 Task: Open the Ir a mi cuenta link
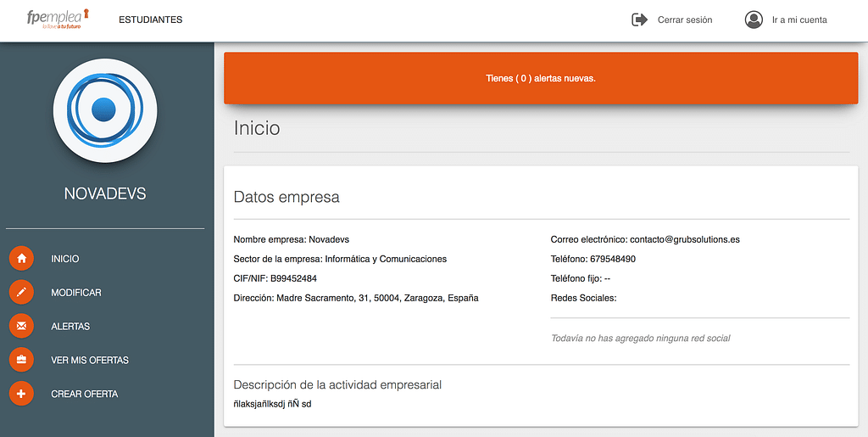[x=798, y=20]
